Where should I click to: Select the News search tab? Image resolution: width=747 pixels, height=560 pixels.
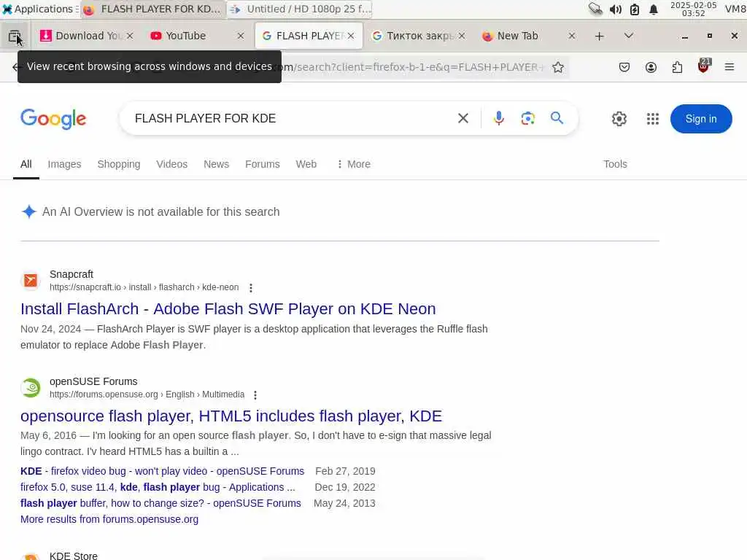216,164
